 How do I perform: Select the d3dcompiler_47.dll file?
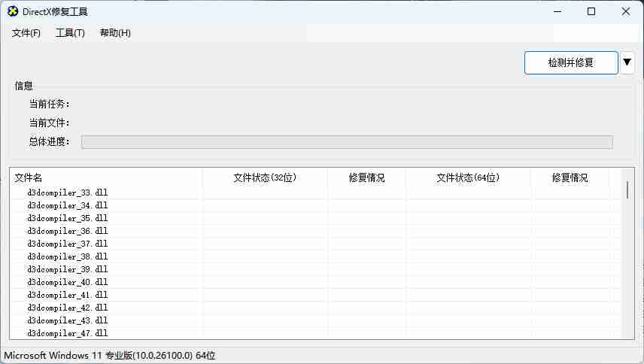[68, 333]
